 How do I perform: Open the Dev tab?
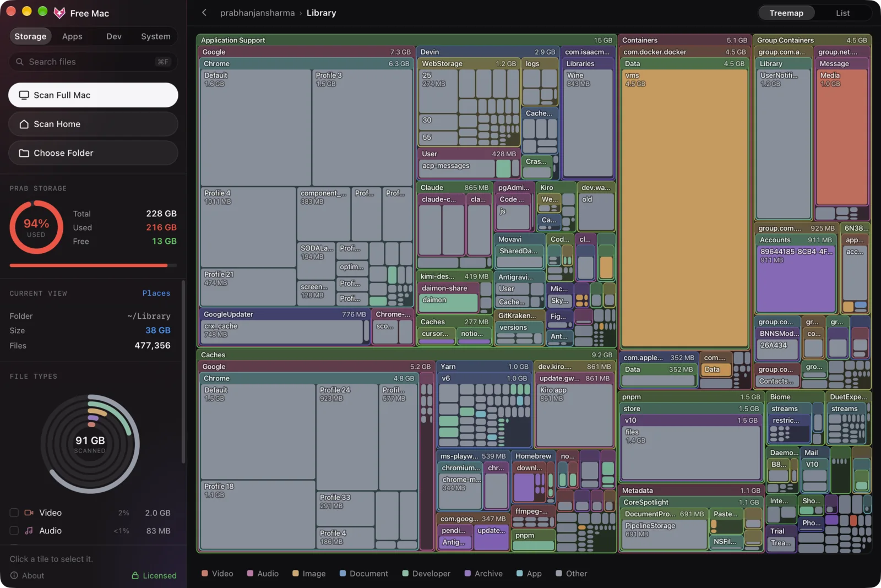pyautogui.click(x=114, y=36)
